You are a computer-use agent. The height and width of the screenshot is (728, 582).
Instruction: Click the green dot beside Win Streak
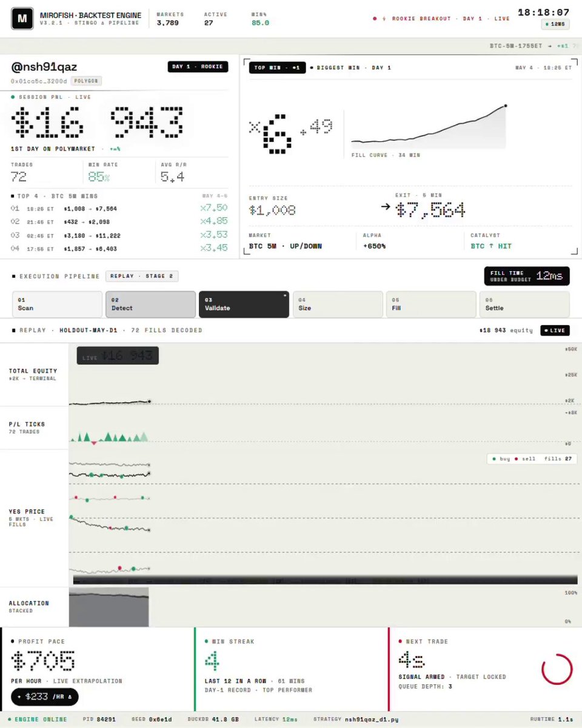206,641
